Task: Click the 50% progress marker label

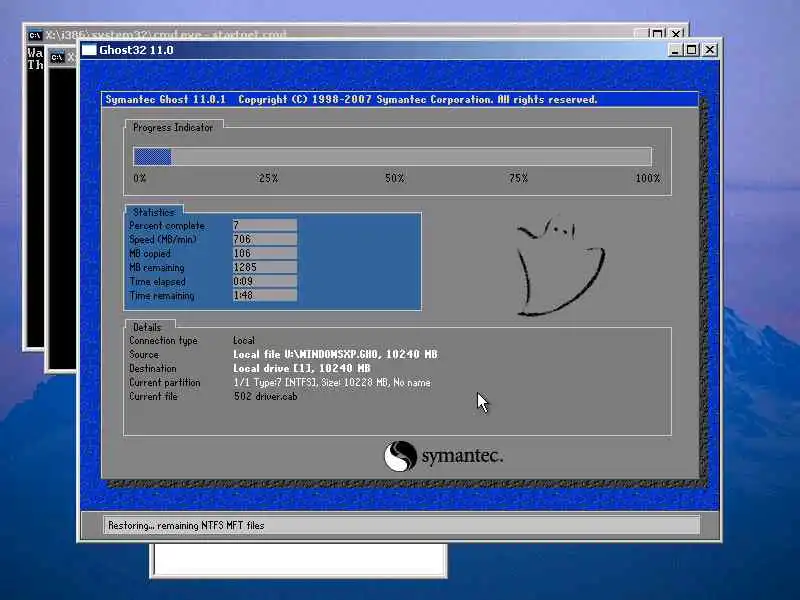Action: [394, 178]
